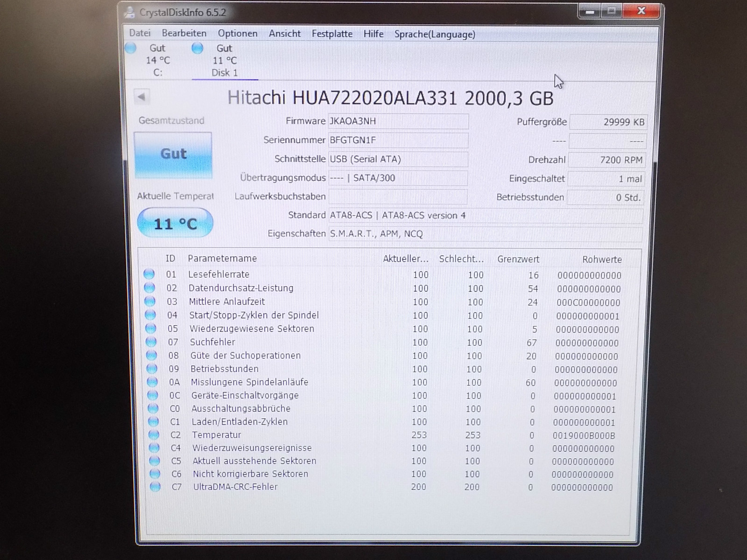The image size is (747, 560).
Task: Select the Lesefehlerrate parameter name
Action: pos(218,274)
